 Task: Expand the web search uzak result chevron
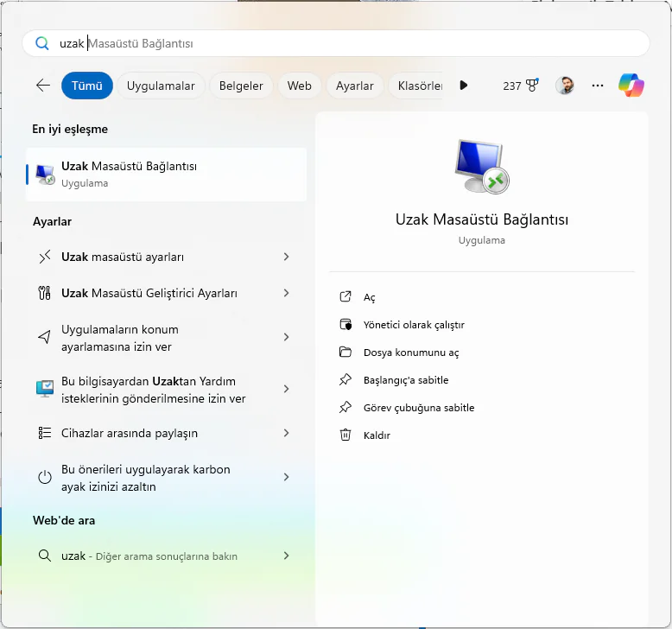click(x=286, y=556)
